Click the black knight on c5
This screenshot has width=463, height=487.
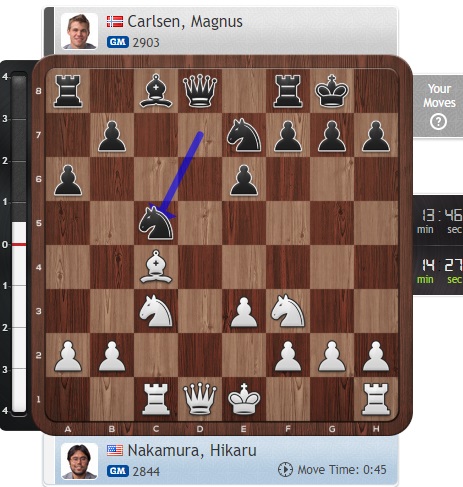point(156,222)
